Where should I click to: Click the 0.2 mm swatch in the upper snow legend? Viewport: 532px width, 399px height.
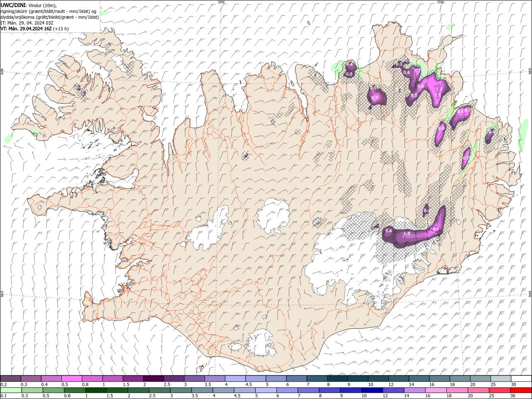tap(10, 379)
